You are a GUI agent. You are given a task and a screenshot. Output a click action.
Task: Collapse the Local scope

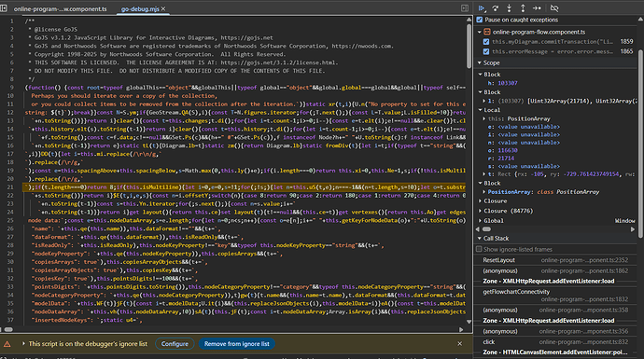(x=480, y=110)
